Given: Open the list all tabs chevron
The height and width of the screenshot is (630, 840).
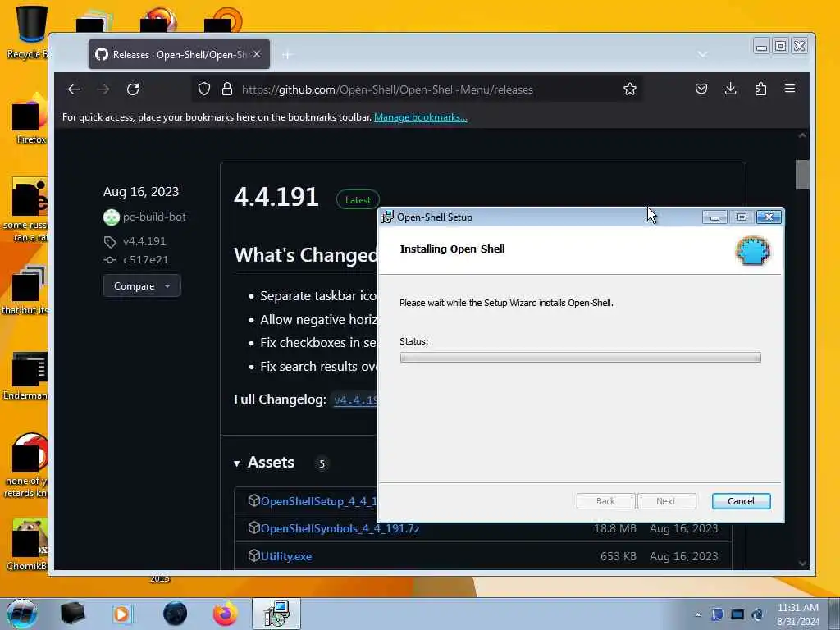Looking at the screenshot, I should coord(702,55).
